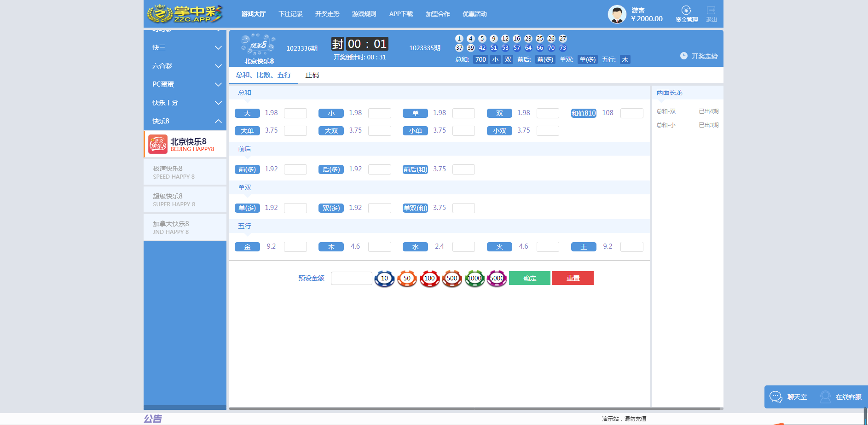Click drawn ball number 73
868x425 pixels.
563,48
